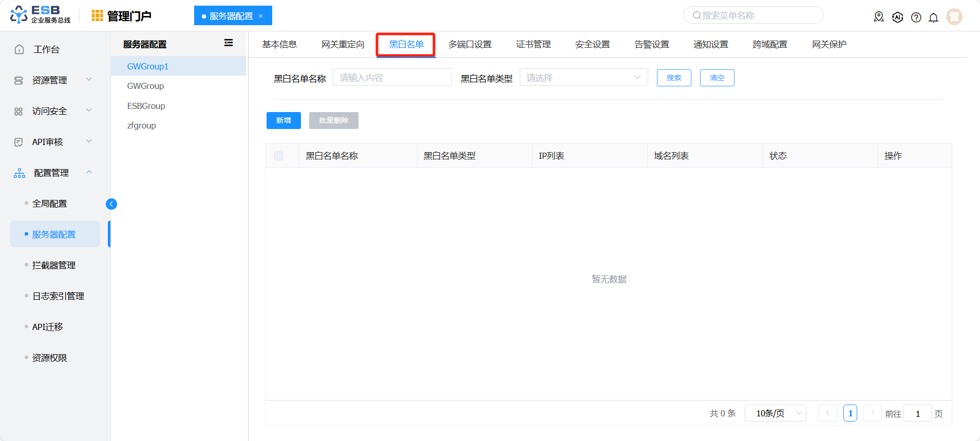Open the help question mark icon
980x441 pixels.
coord(916,17)
